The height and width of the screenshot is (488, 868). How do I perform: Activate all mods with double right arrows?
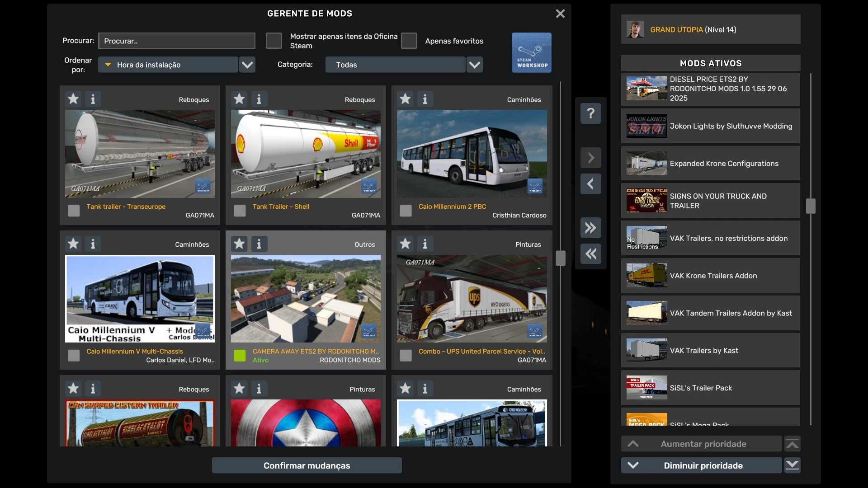(590, 228)
